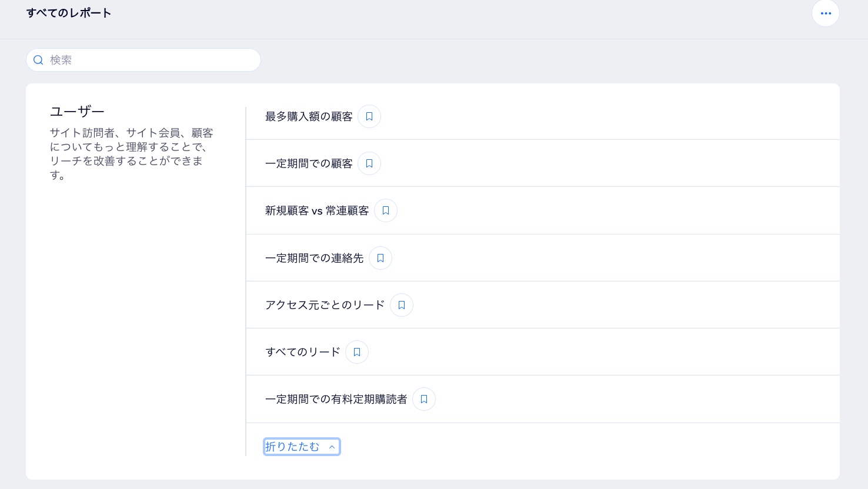Screen dimensions: 868x489
Task: Select the ユーザー section heading
Action: coord(77,111)
